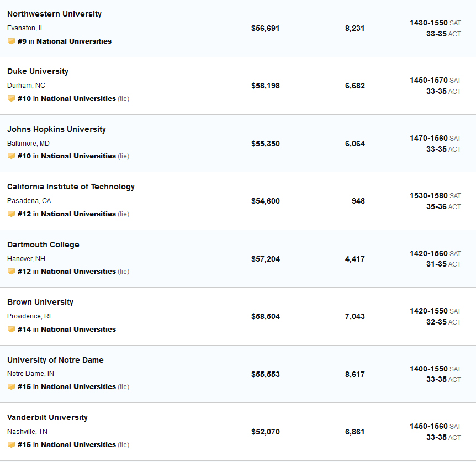The height and width of the screenshot is (462, 476).
Task: Click Northwestern's "#9 in National Universities" ranking
Action: tap(64, 41)
